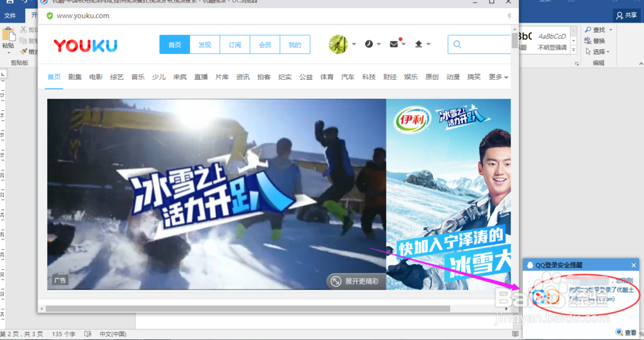Click the Replace icon in Word ribbon
Image resolution: width=644 pixels, height=340 pixels.
click(588, 40)
